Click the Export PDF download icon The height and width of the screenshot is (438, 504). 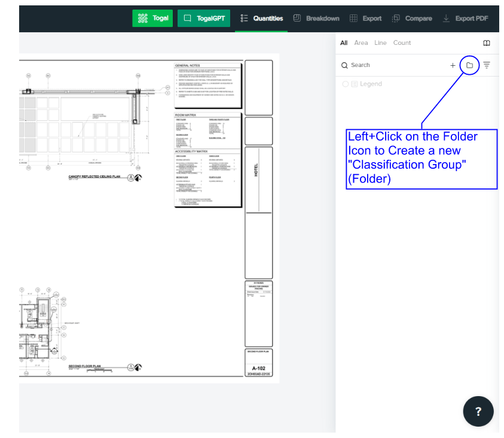(446, 18)
